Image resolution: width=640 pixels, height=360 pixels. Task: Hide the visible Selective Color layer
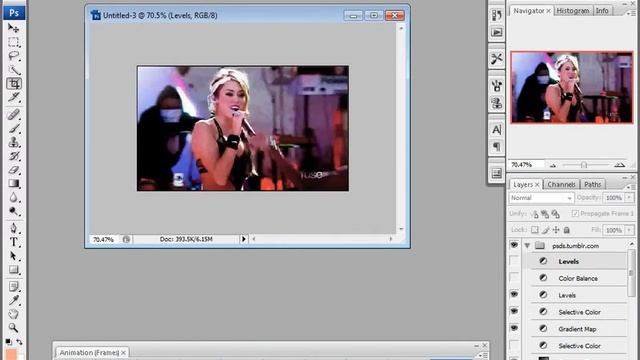click(514, 311)
